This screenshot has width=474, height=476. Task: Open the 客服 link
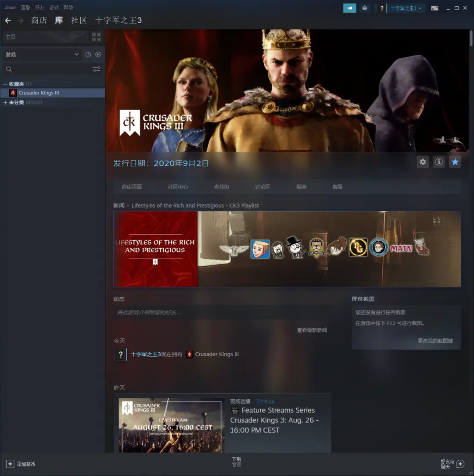pos(338,187)
